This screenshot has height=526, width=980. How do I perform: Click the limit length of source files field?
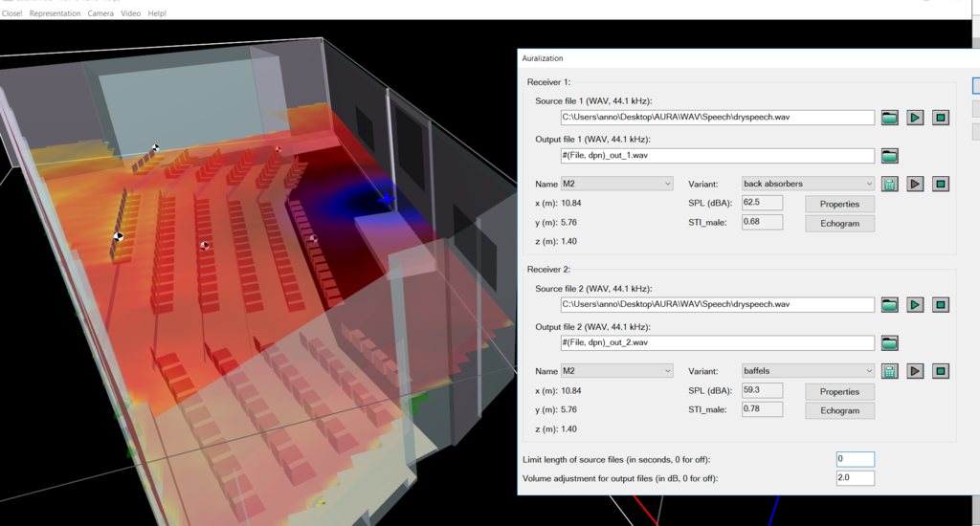click(855, 459)
